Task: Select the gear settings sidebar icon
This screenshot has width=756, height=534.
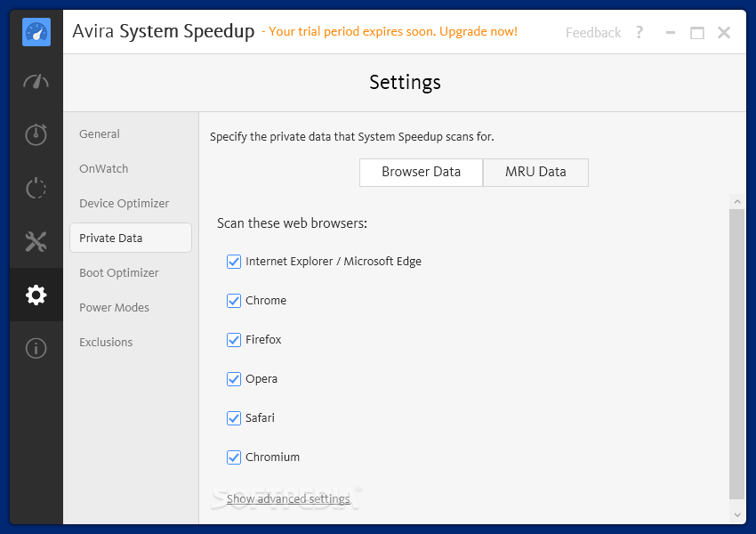Action: [36, 295]
